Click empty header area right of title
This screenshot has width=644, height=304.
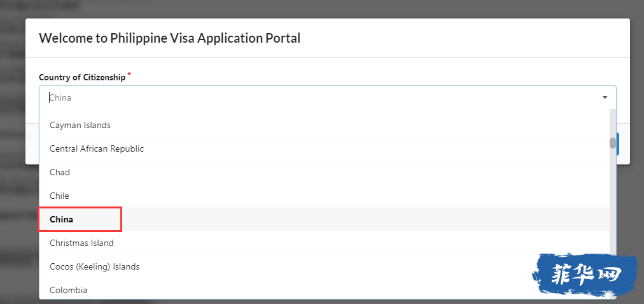pos(465,38)
